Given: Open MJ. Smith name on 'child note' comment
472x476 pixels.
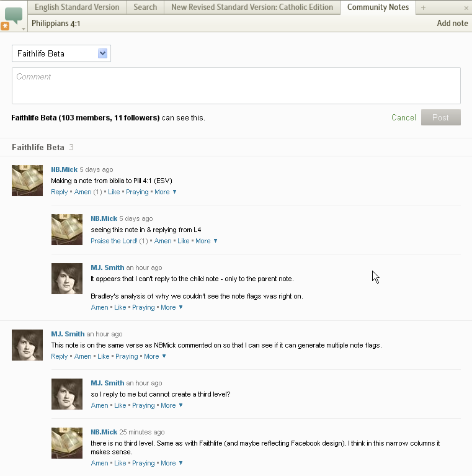Looking at the screenshot, I should pos(107,267).
